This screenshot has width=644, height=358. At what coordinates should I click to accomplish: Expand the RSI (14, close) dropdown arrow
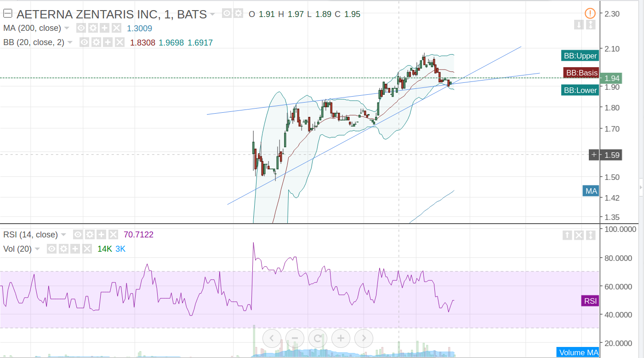coord(63,235)
